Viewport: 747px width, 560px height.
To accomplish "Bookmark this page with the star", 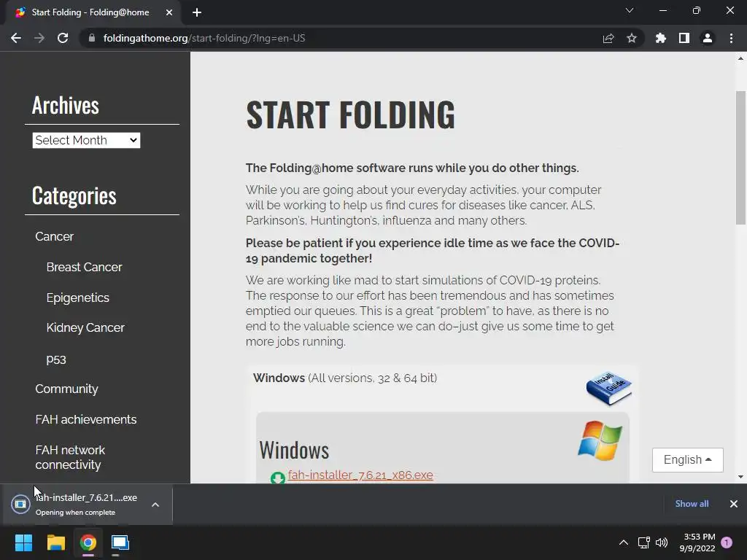I will coord(632,38).
